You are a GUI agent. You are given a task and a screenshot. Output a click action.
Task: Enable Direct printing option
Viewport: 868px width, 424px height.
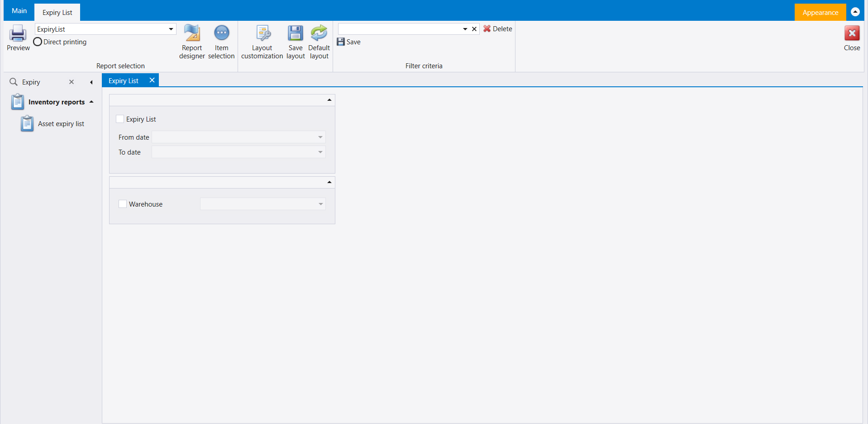pyautogui.click(x=38, y=42)
